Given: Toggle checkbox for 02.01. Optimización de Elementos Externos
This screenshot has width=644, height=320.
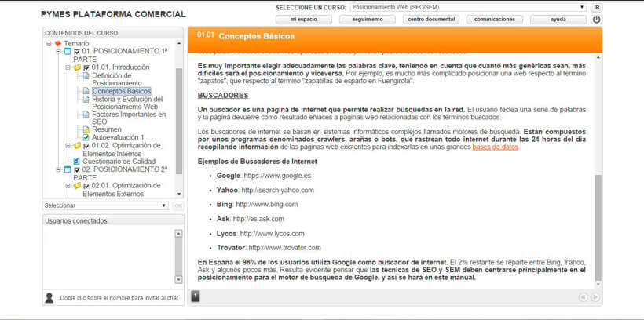Looking at the screenshot, I should (86, 186).
